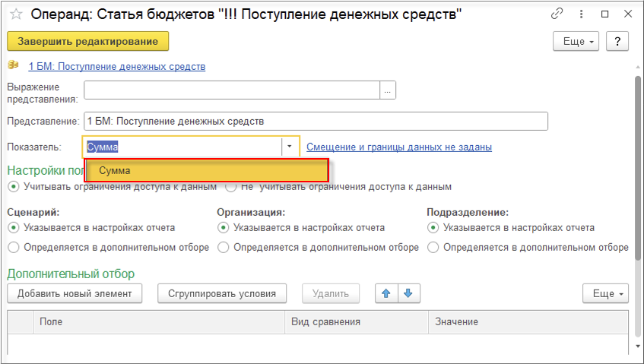The image size is (644, 364).
Task: Copy link to this operand form
Action: [x=557, y=14]
